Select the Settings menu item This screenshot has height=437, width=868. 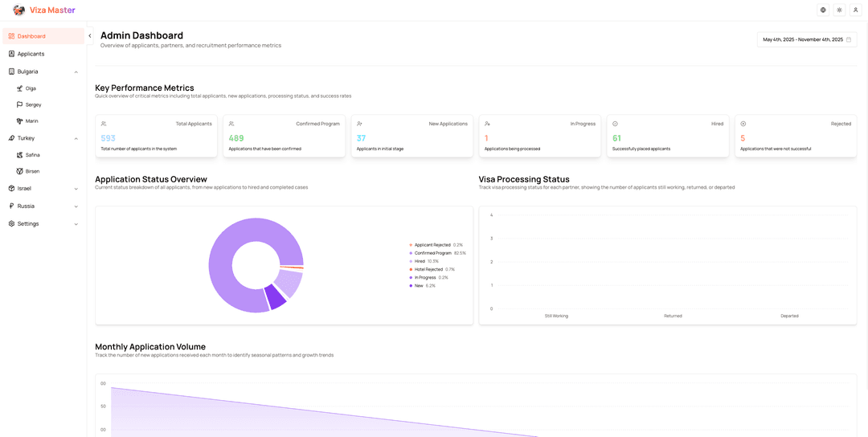click(x=43, y=223)
